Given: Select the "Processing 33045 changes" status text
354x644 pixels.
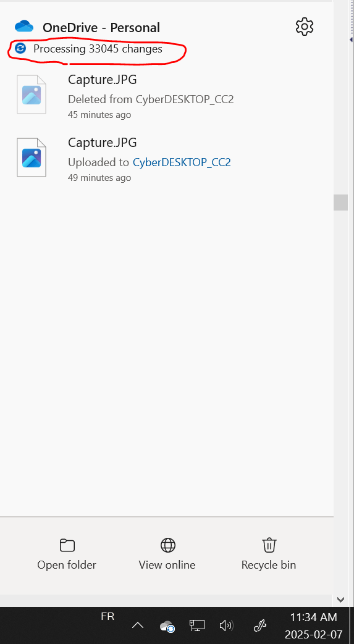Looking at the screenshot, I should [98, 49].
